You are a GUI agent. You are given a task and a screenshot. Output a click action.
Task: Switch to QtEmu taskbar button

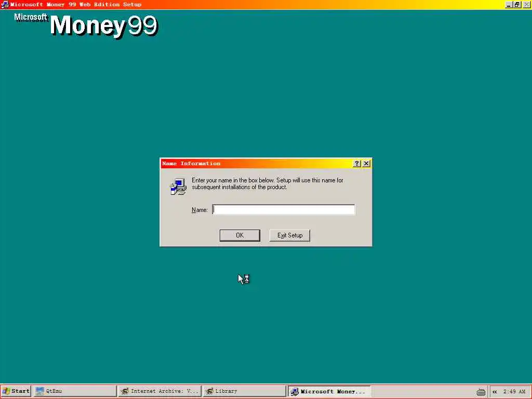(x=75, y=391)
